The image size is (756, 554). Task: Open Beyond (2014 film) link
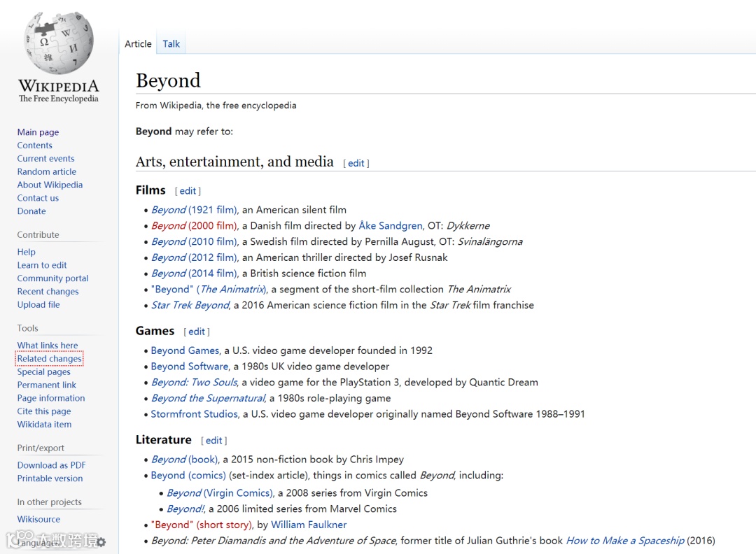(194, 274)
